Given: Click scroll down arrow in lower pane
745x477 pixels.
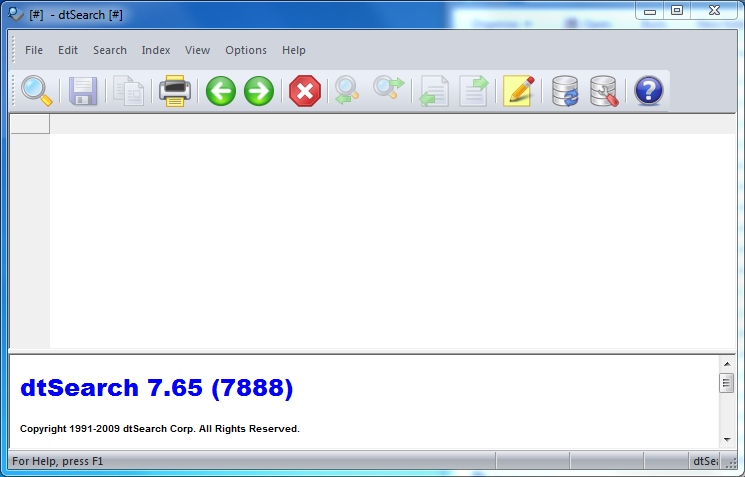Looking at the screenshot, I should click(727, 440).
